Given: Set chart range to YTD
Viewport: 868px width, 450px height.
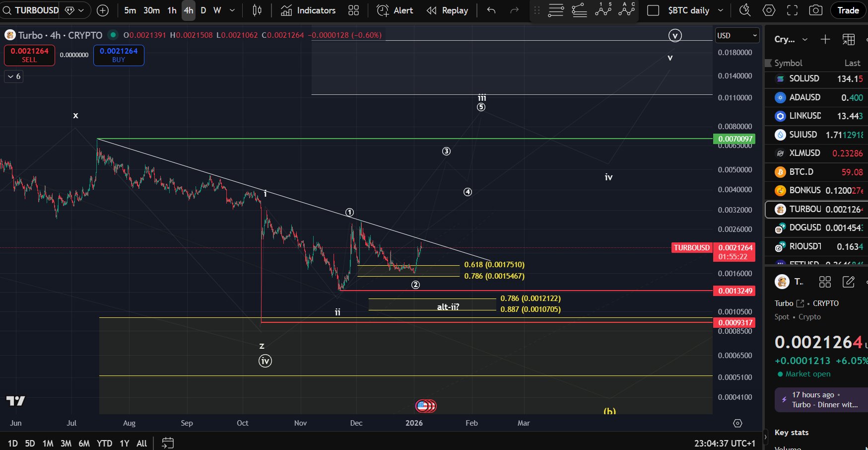Looking at the screenshot, I should [104, 443].
